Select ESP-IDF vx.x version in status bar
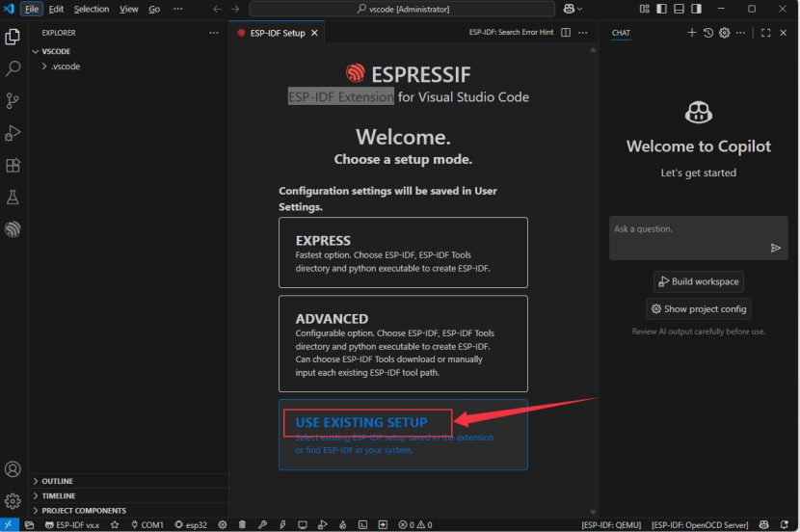This screenshot has width=800, height=532. pos(72,524)
